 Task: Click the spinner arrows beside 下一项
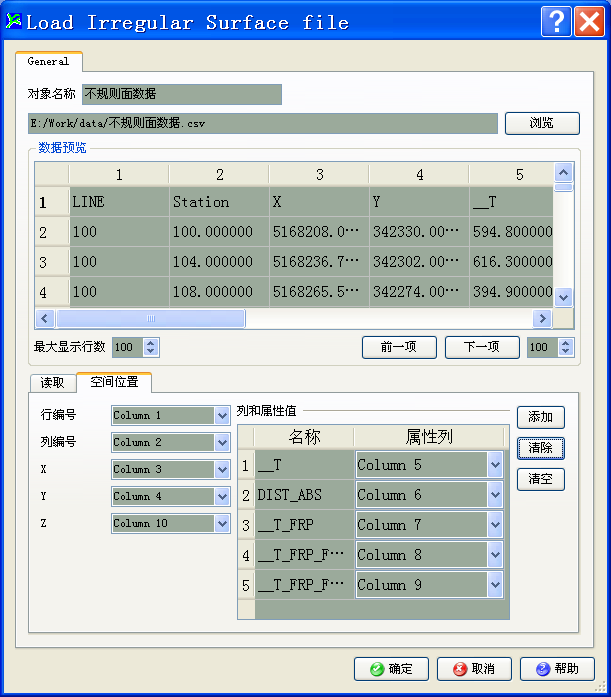565,347
